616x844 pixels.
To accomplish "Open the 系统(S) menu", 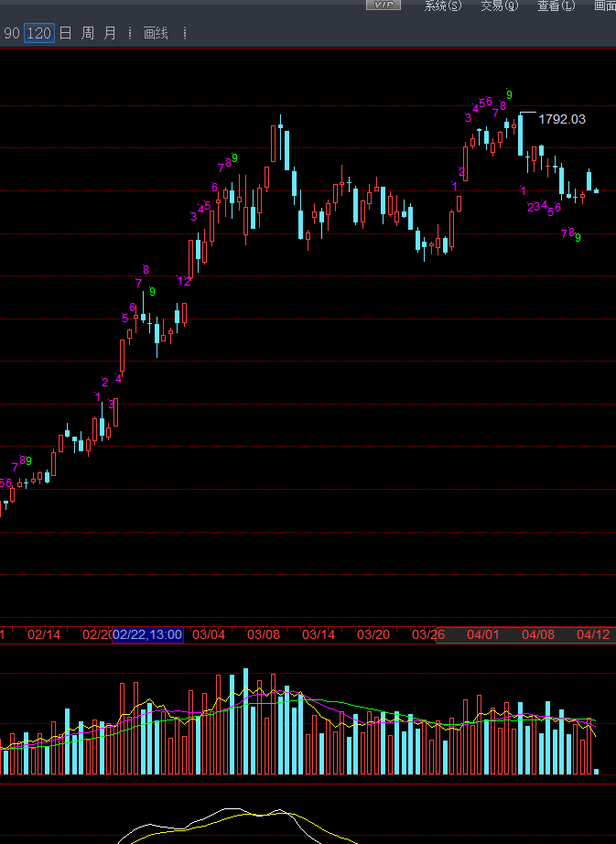I will pyautogui.click(x=443, y=5).
